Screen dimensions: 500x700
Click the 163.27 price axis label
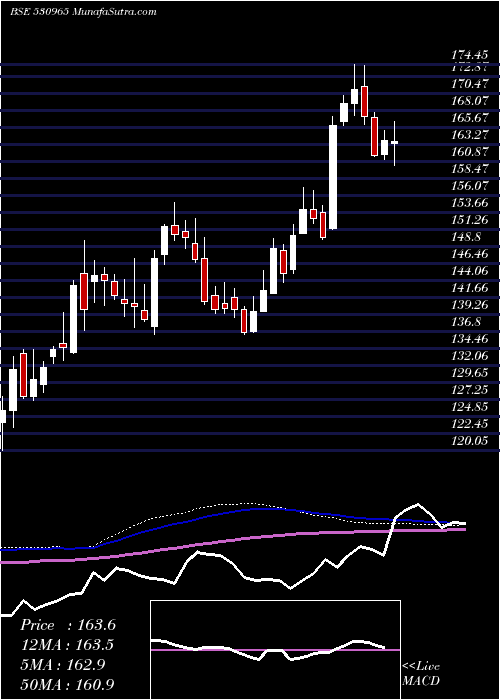coord(469,135)
